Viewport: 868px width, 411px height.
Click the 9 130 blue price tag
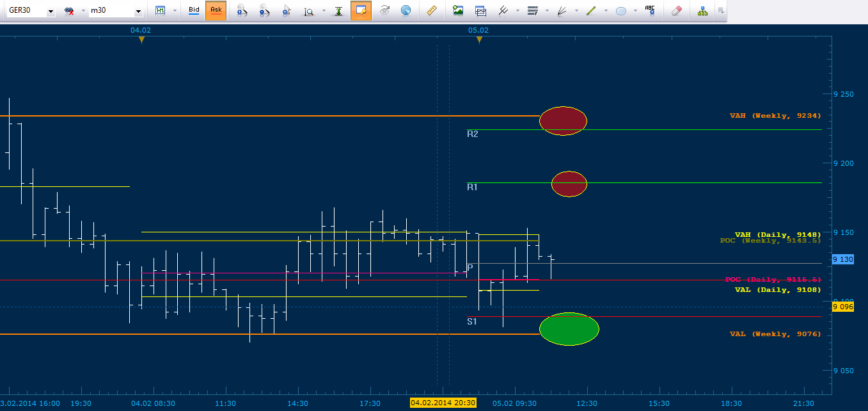point(843,259)
